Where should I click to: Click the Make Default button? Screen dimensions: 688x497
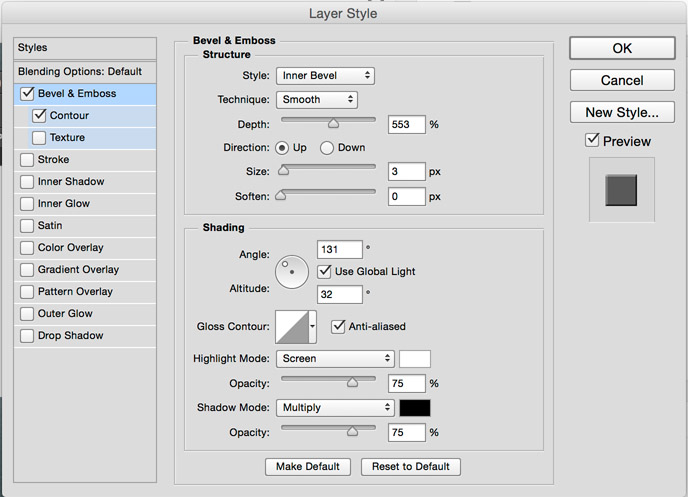308,467
